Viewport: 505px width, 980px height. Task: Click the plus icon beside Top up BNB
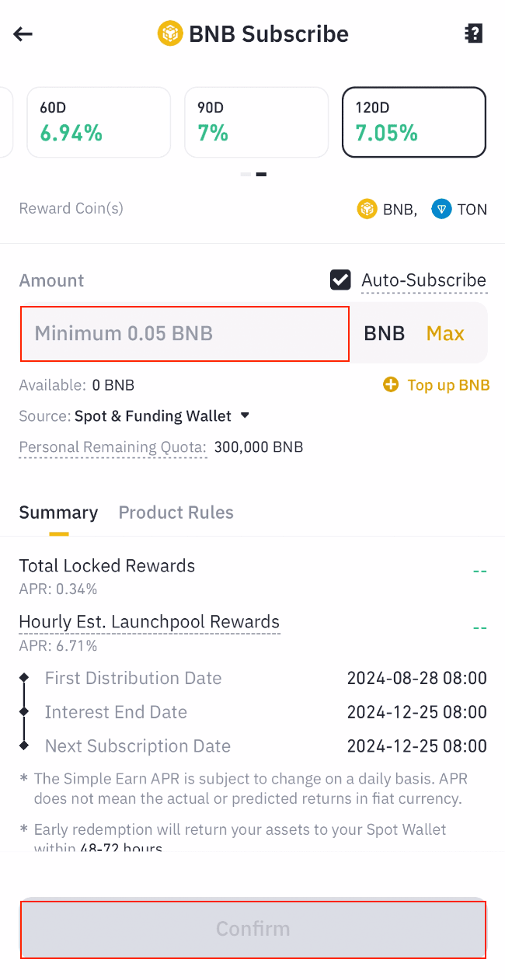391,384
